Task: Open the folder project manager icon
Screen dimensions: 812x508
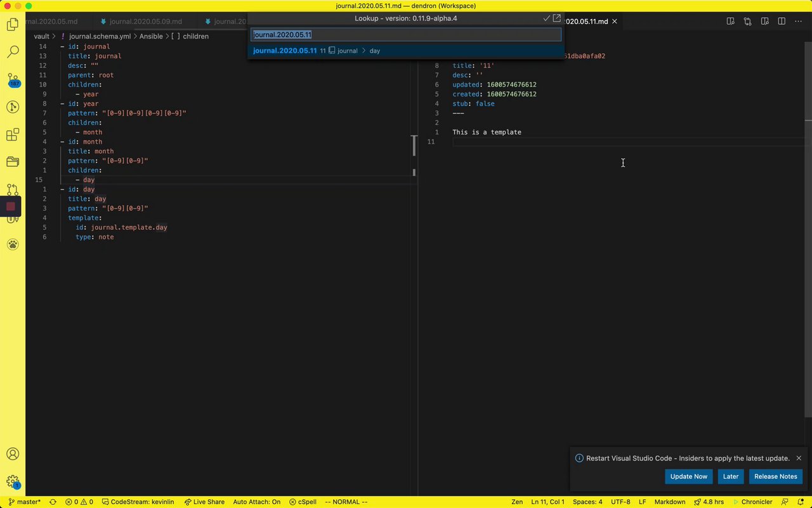Action: [13, 162]
